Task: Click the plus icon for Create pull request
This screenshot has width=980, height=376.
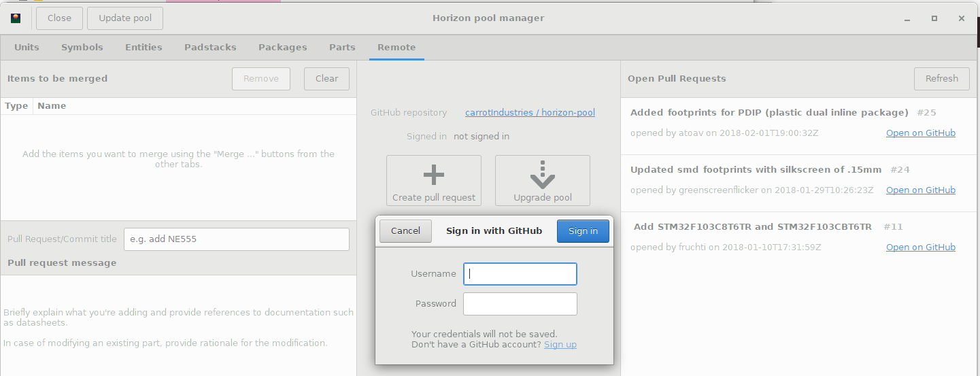Action: tap(434, 175)
